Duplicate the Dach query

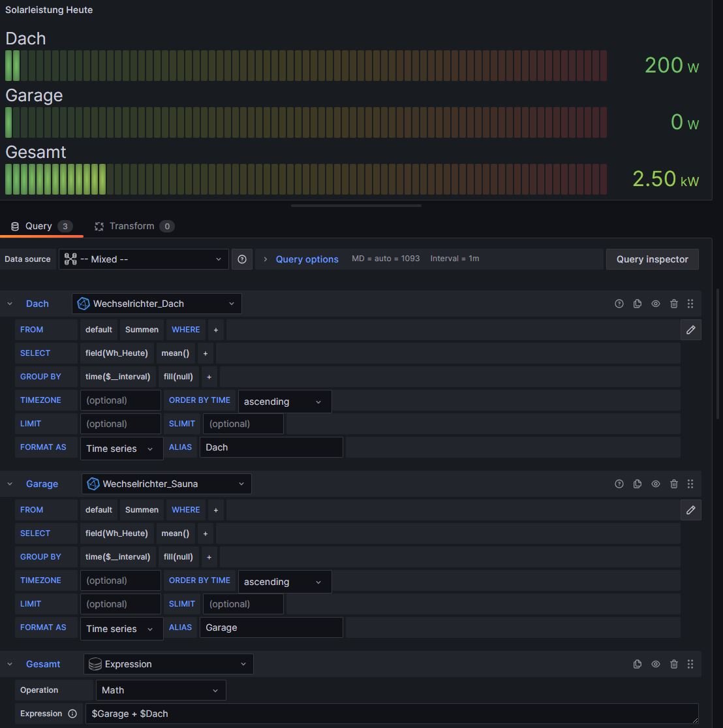pos(638,304)
